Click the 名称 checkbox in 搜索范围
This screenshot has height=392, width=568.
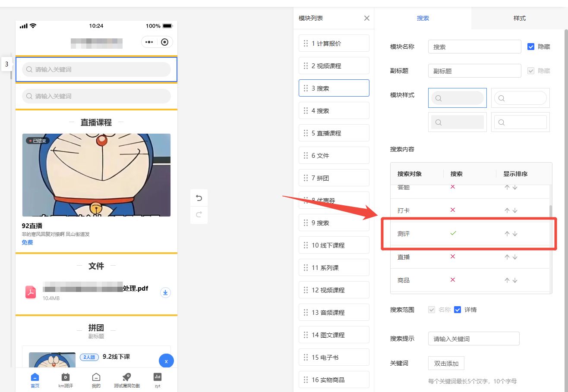pos(432,310)
